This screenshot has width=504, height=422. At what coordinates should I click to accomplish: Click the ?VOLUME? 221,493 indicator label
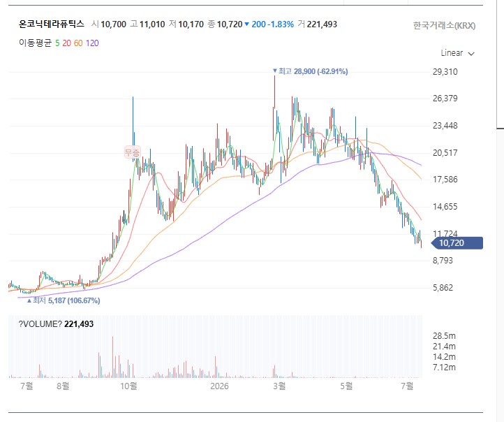point(56,324)
